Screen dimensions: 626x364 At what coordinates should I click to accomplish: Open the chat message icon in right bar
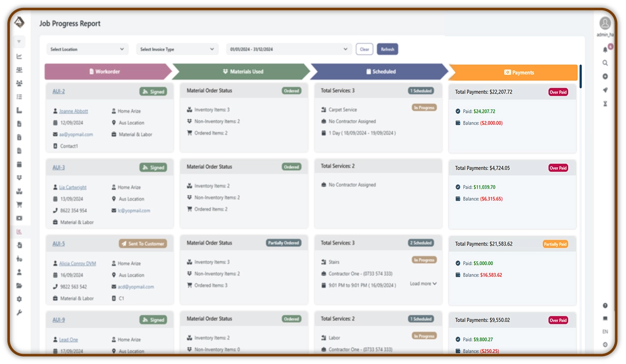[x=605, y=318]
